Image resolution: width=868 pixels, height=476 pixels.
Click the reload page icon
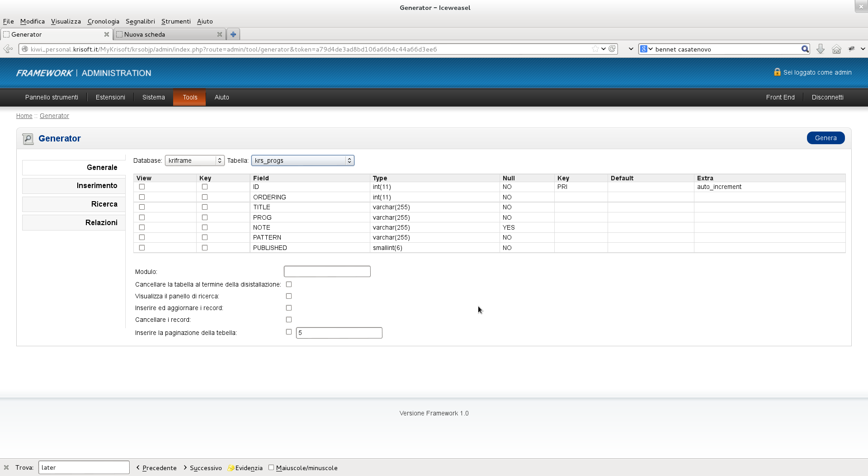612,49
